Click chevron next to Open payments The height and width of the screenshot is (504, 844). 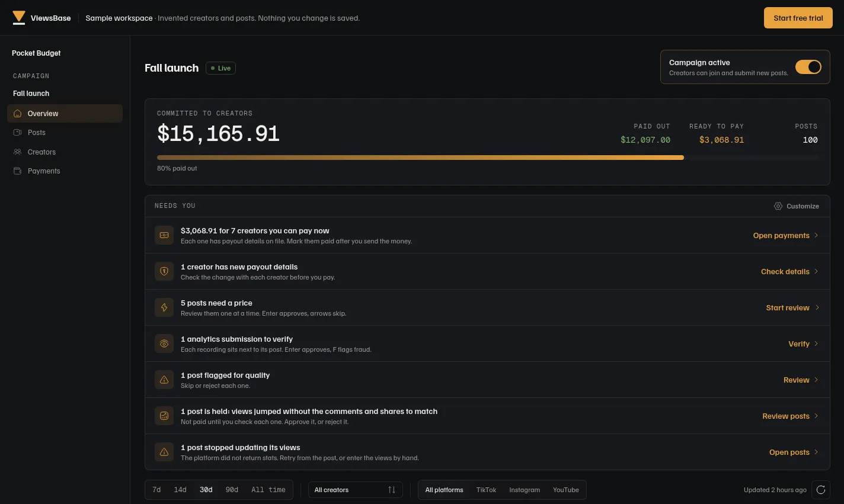tap(816, 235)
